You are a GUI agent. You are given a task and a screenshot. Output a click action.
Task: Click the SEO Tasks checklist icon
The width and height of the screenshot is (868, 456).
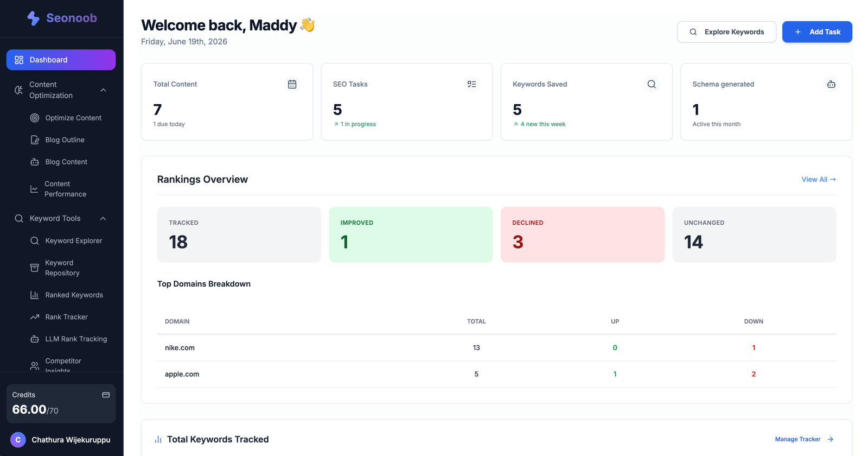(472, 84)
